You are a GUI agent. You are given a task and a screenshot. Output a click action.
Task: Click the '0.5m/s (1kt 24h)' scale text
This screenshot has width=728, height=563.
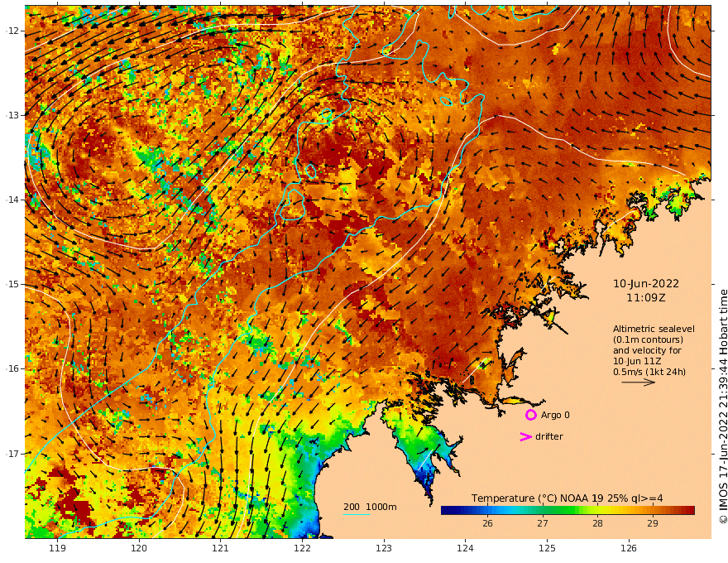pyautogui.click(x=649, y=372)
